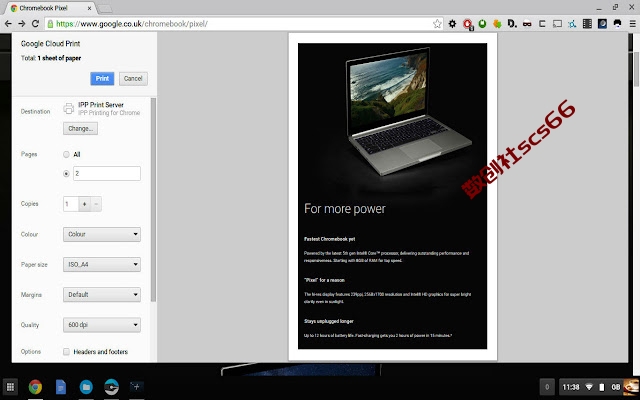Open the Quality 600 dpi dropdown
This screenshot has height=400, width=640.
(x=102, y=325)
